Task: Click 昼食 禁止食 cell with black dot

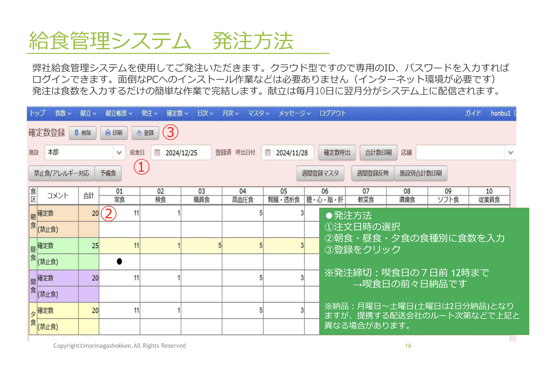Action: click(119, 262)
